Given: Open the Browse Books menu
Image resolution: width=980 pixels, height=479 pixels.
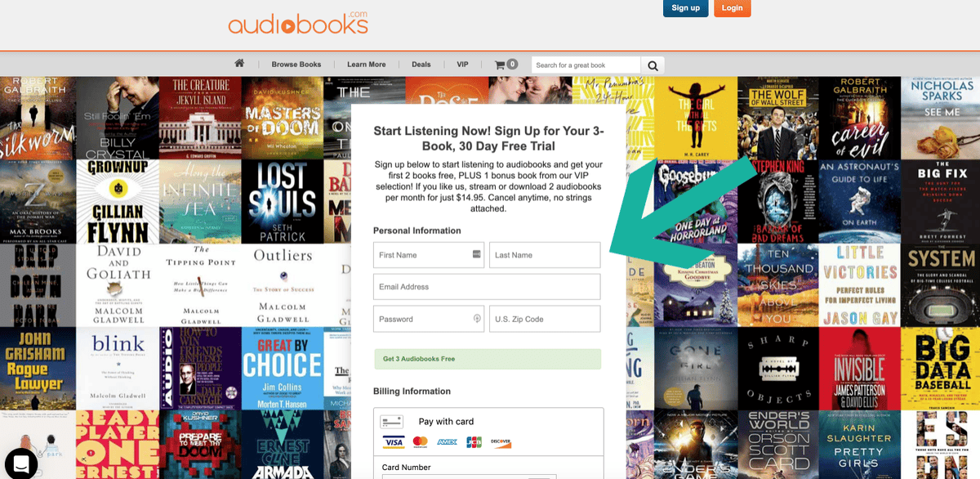Looking at the screenshot, I should [296, 65].
